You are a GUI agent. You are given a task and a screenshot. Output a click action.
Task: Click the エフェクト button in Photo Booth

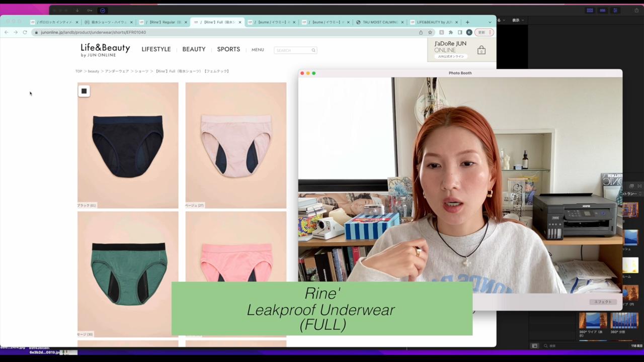pyautogui.click(x=603, y=302)
